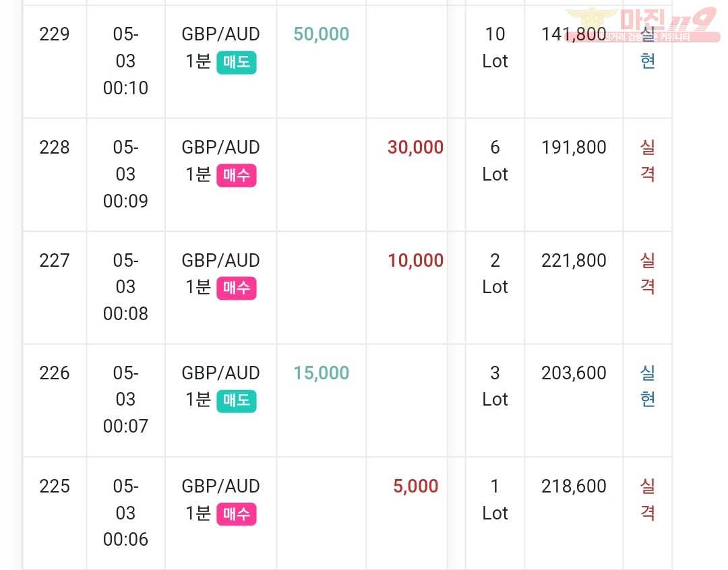
Task: Click the 실현 status in row 226
Action: (x=647, y=385)
